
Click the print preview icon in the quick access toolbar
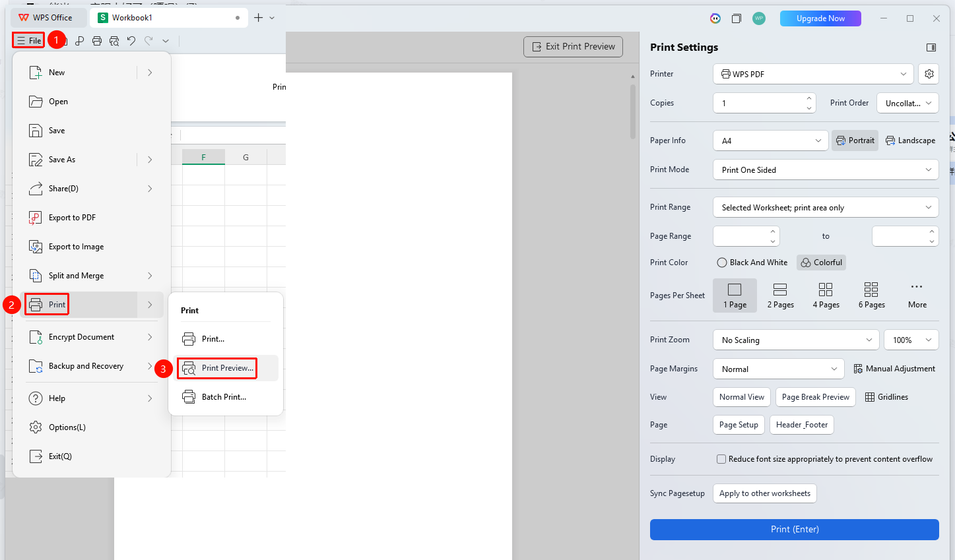tap(114, 41)
